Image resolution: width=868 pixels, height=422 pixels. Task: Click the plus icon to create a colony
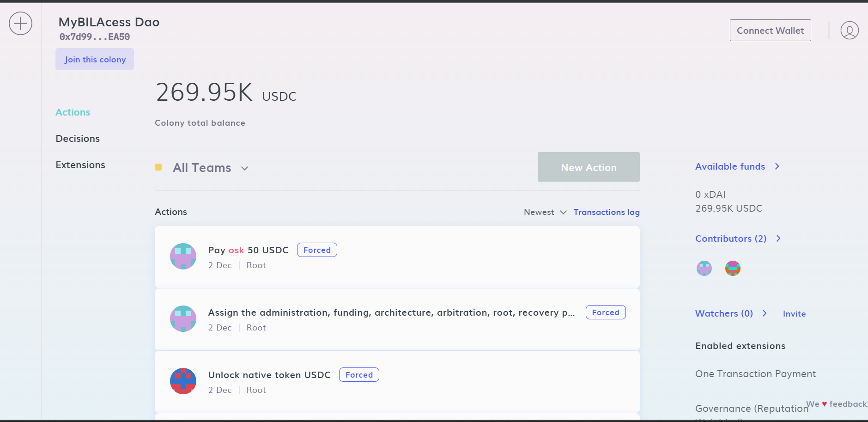(x=21, y=24)
